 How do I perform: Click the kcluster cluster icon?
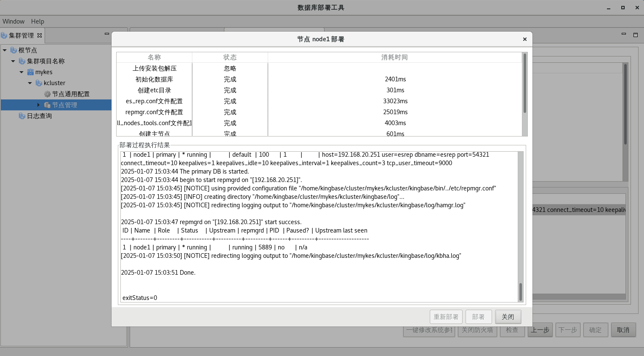(39, 83)
